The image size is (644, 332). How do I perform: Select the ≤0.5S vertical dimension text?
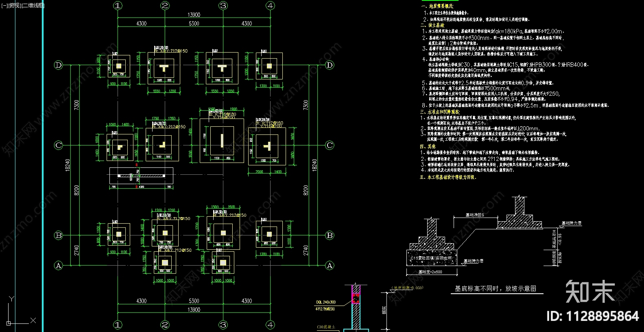(x=560, y=239)
